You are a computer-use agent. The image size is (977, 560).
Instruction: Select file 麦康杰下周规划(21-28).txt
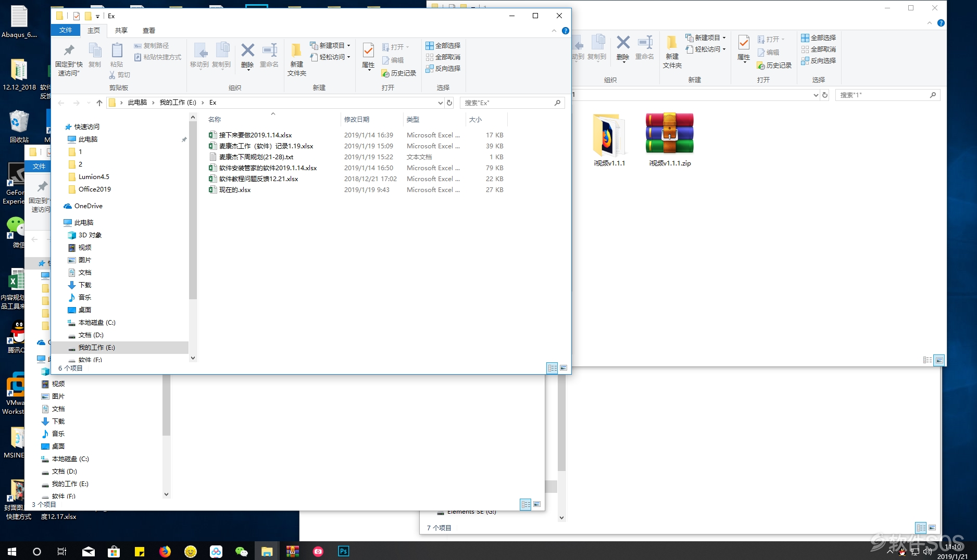click(x=256, y=157)
